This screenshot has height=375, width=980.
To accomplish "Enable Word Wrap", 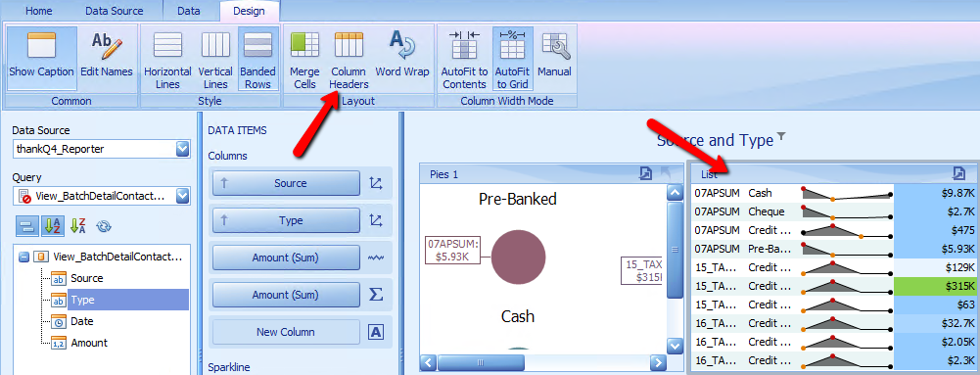I will tap(402, 58).
